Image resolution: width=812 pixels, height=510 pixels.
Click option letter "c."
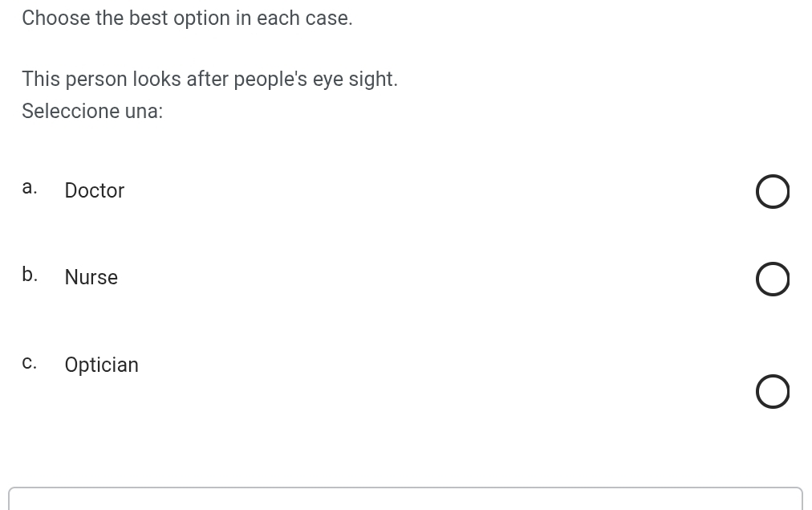coord(30,363)
